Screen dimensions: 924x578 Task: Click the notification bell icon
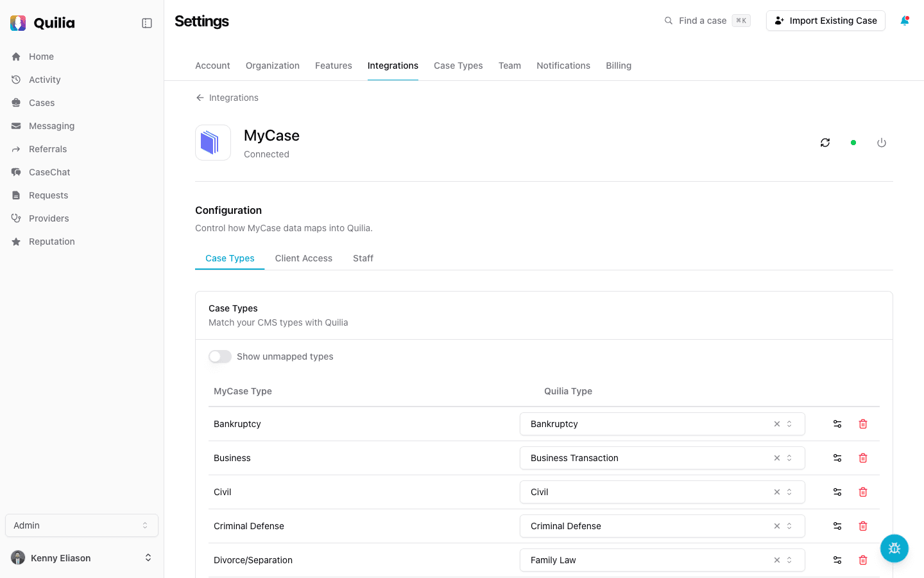pyautogui.click(x=905, y=21)
